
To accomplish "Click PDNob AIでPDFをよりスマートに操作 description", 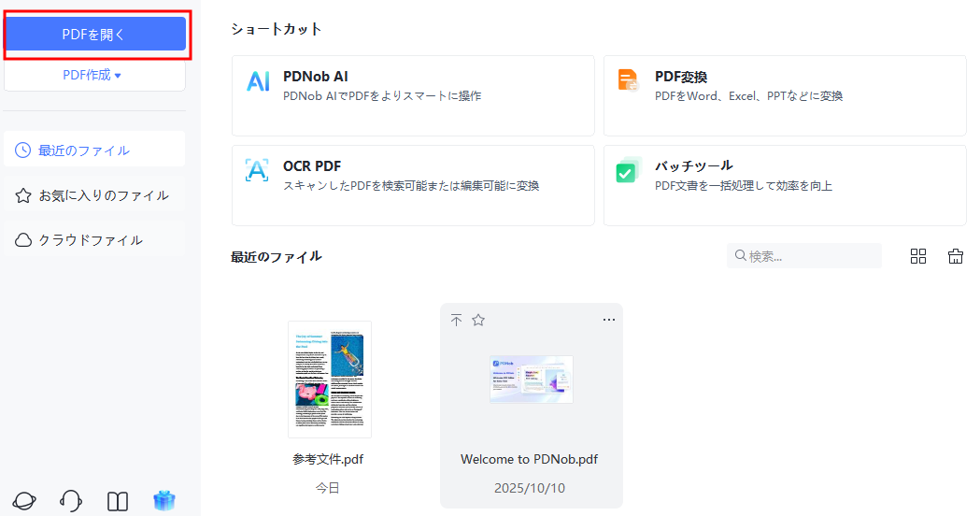I will 382,95.
